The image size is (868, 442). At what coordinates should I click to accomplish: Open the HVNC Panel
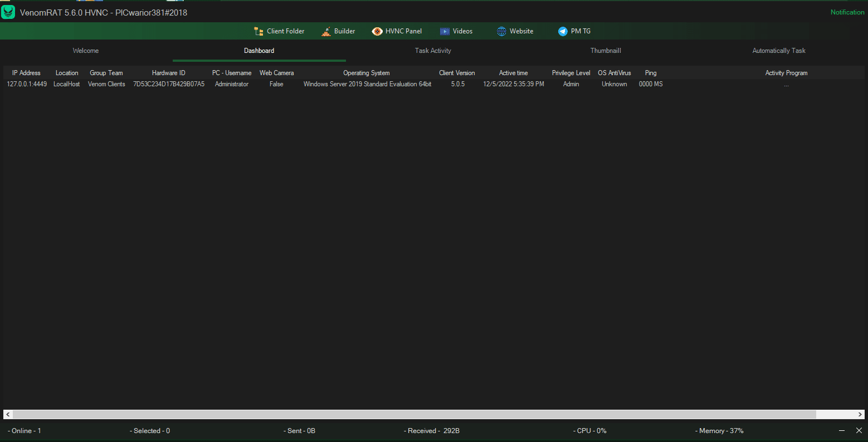(x=397, y=31)
